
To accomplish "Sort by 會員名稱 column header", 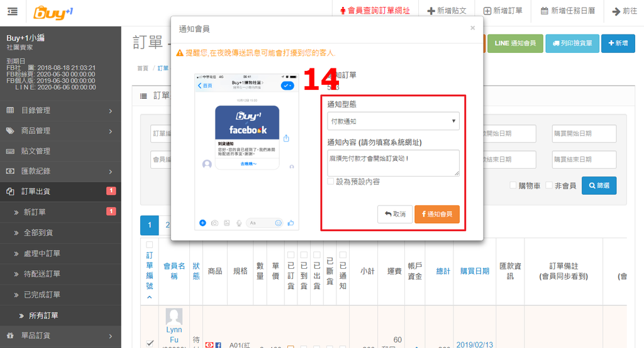I will tap(174, 271).
